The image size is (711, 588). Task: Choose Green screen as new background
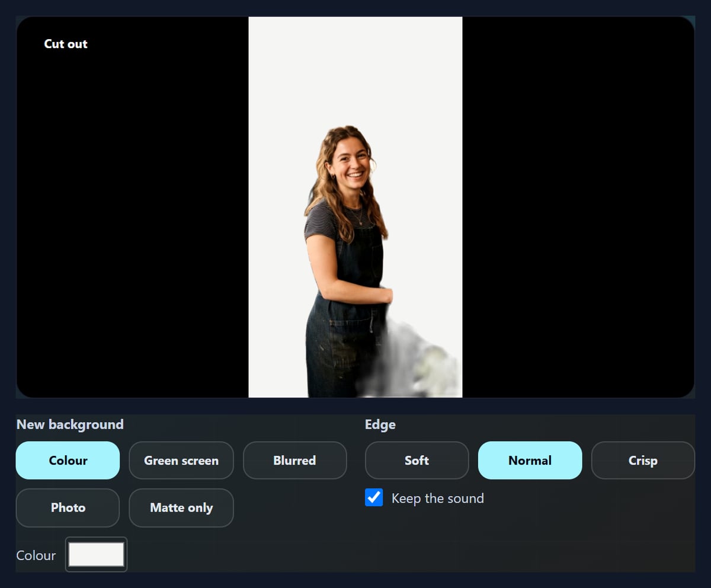[x=181, y=460]
